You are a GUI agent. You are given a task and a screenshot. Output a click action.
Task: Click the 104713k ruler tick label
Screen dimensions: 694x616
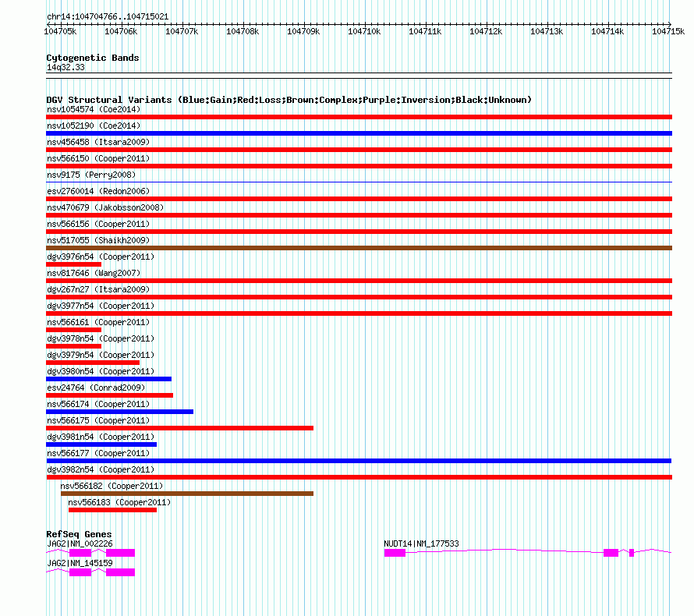pyautogui.click(x=547, y=31)
